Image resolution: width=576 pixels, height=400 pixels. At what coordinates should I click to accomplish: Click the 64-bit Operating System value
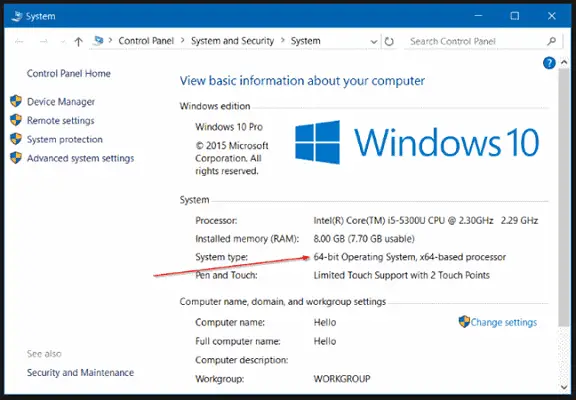[410, 257]
